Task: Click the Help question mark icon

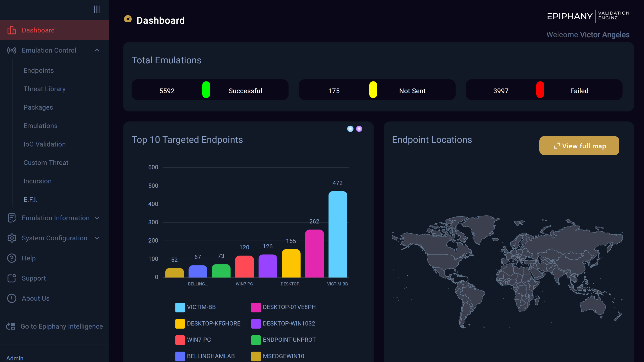Action: 12,258
